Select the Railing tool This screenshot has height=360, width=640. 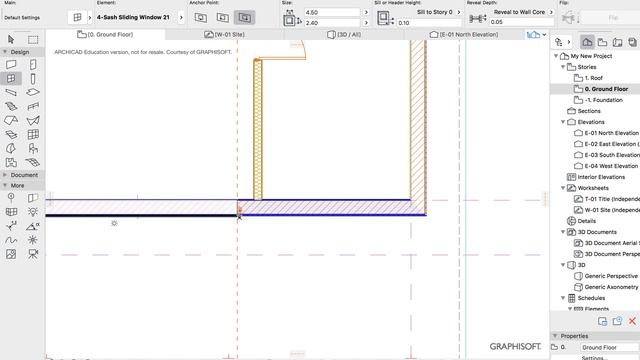[x=33, y=107]
